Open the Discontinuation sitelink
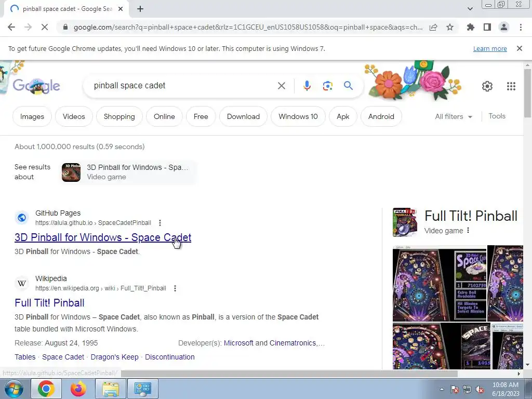Screen dimensions: 532x399 [x=170, y=357]
